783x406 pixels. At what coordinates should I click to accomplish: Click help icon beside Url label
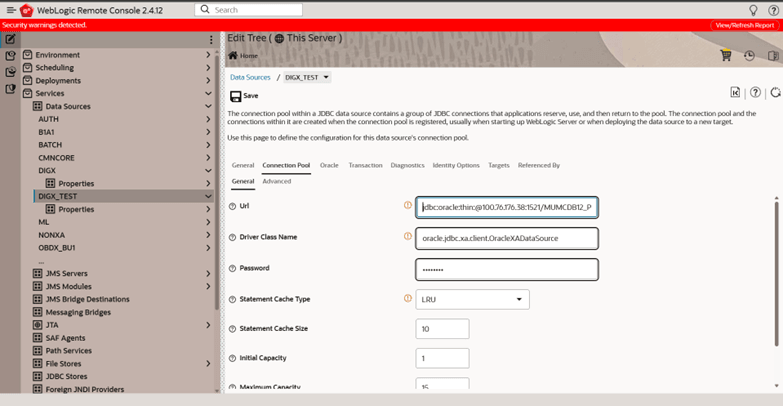point(232,206)
